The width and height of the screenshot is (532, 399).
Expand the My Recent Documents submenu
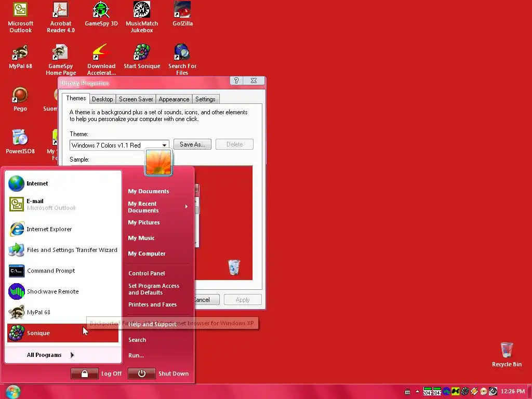[x=158, y=207]
